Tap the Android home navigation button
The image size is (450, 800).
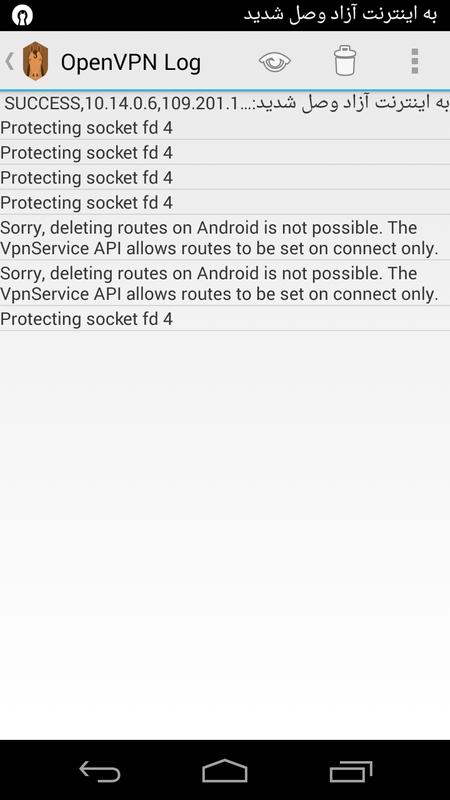coord(224,770)
